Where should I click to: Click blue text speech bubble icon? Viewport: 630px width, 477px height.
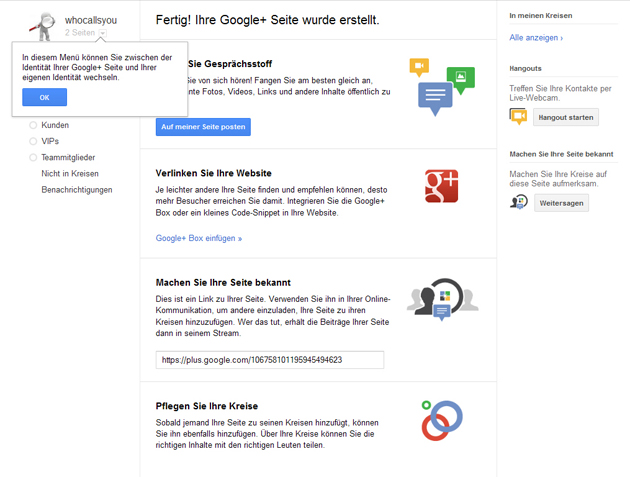[435, 98]
